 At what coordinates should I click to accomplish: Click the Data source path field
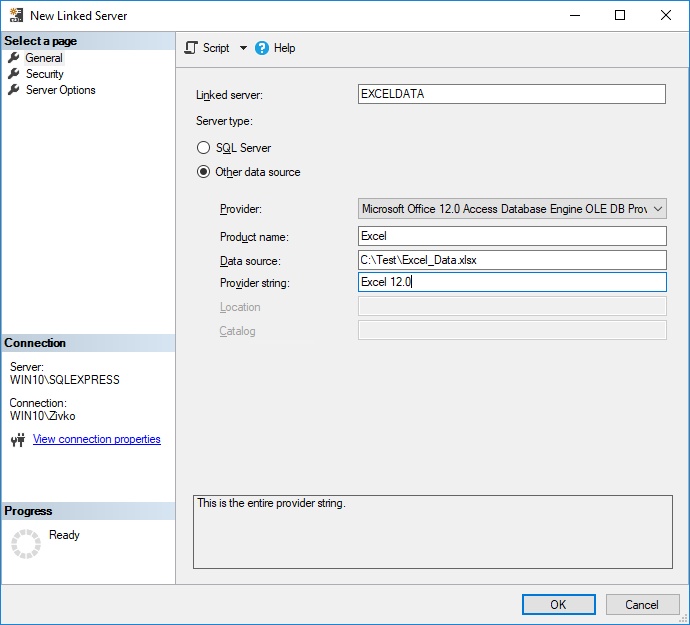point(511,259)
